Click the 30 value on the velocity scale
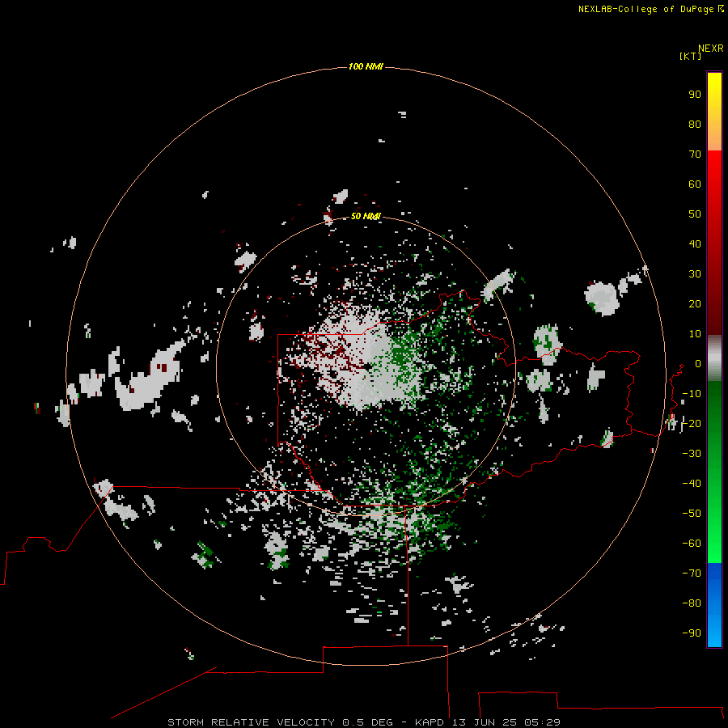Screen dimensions: 728x728 tap(695, 274)
